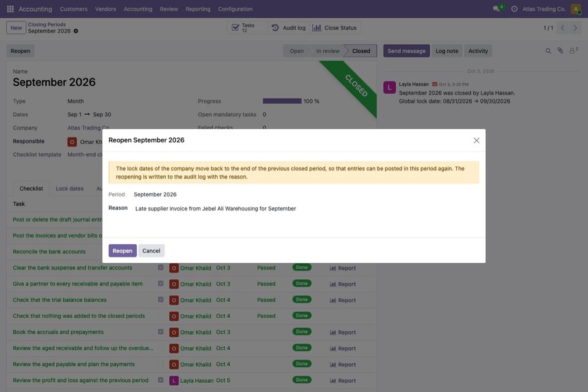Toggle checkbox for Clear the bank suspense task
This screenshot has width=588, height=392.
coord(161,267)
